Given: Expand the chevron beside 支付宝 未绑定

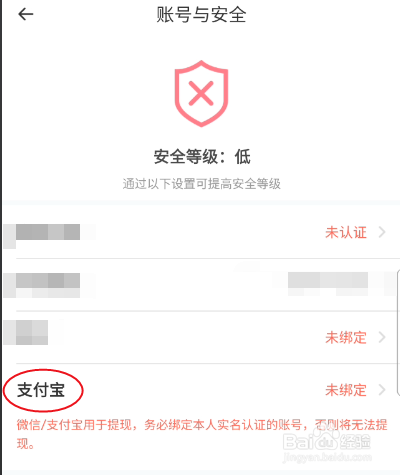Looking at the screenshot, I should tap(382, 390).
